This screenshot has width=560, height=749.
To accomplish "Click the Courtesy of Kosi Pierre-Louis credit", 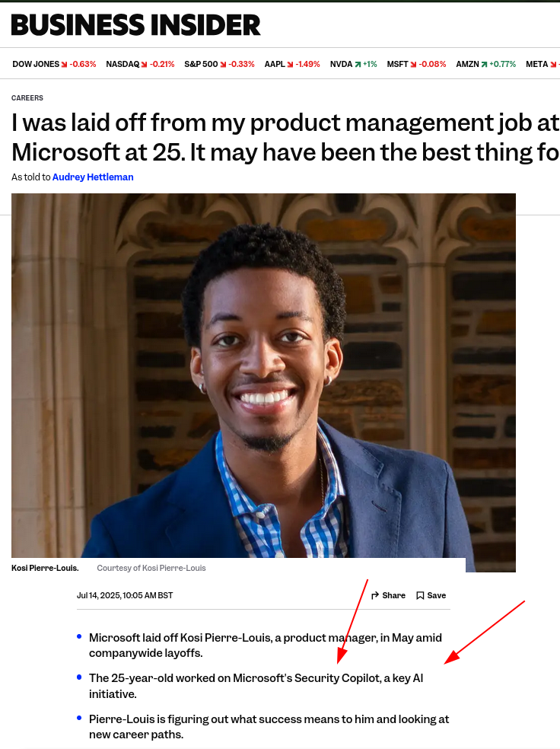I will (x=151, y=568).
